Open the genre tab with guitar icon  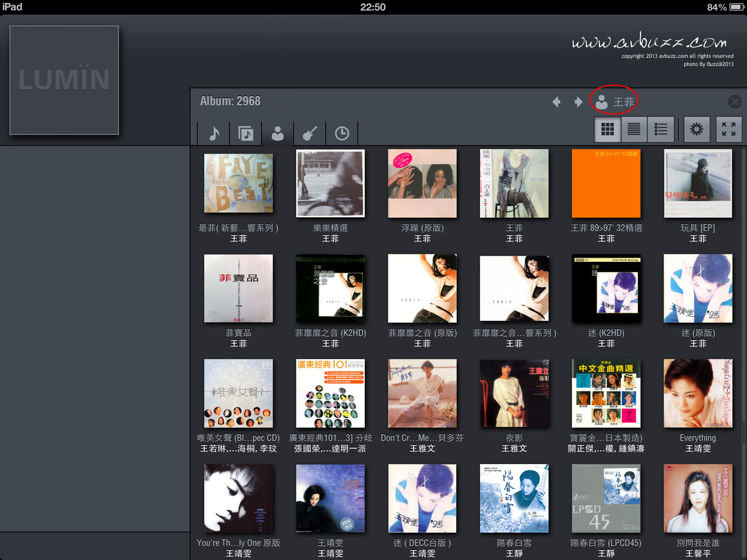[310, 133]
